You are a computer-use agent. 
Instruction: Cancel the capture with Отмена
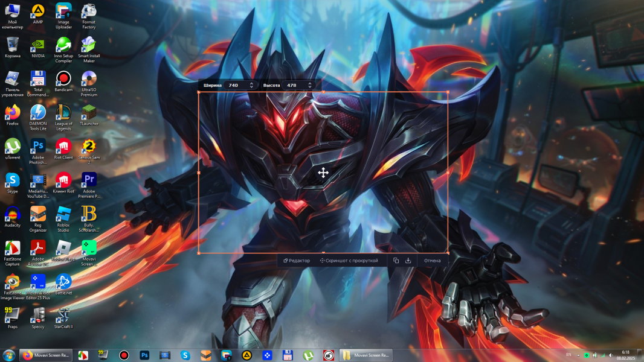pos(432,260)
